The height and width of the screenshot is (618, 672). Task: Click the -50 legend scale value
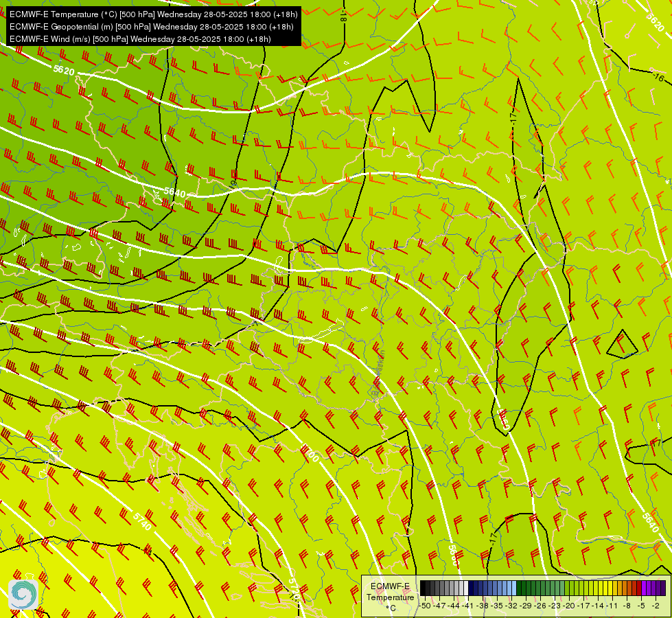tap(425, 606)
